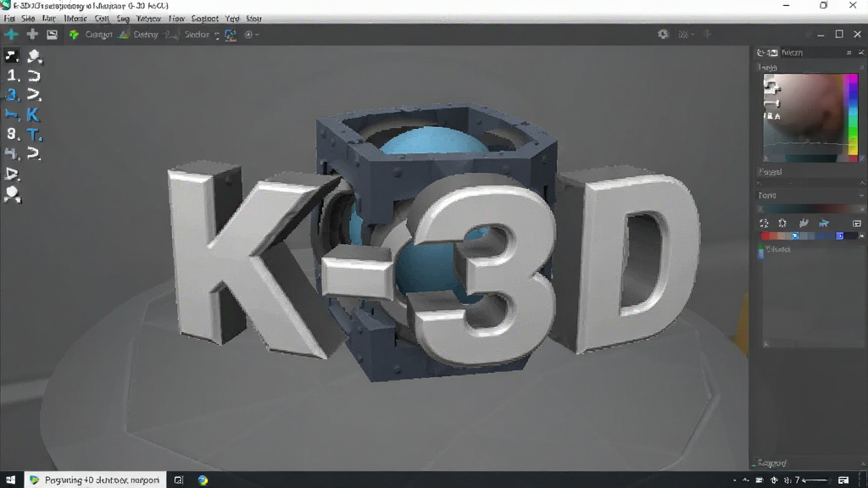Toggle the blue marker in the swatch strip's middle
868x488 pixels.
795,236
